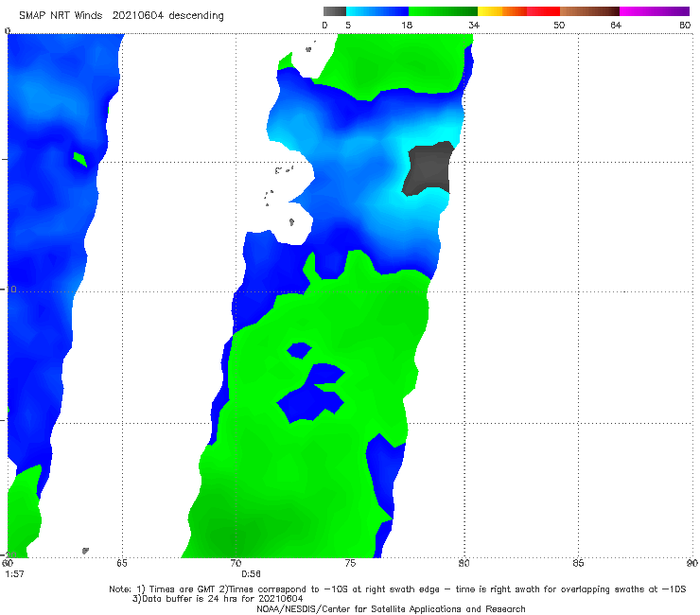Click the colorbar label '34'
Viewport: 700px width, 615px height.
tap(474, 26)
